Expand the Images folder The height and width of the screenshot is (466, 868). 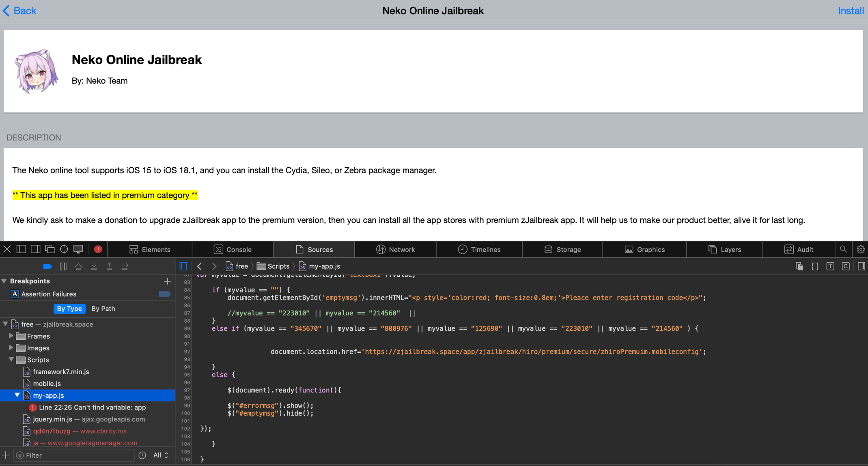pos(11,347)
